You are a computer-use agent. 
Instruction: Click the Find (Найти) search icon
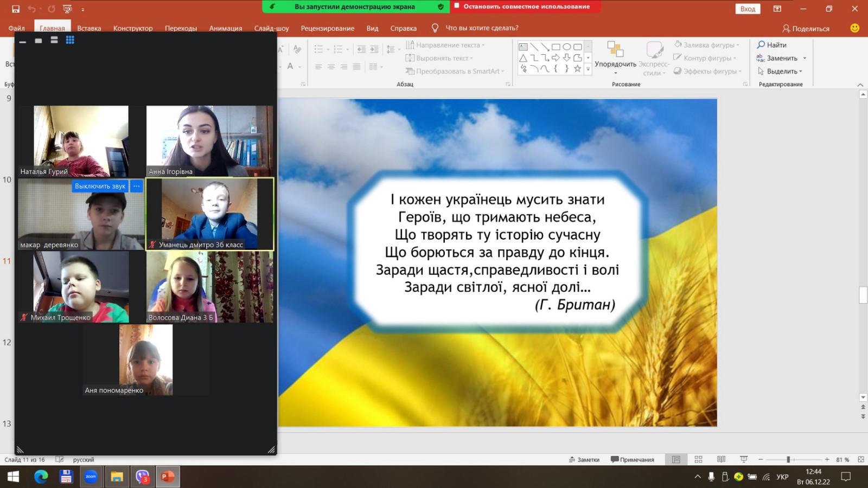pyautogui.click(x=762, y=45)
